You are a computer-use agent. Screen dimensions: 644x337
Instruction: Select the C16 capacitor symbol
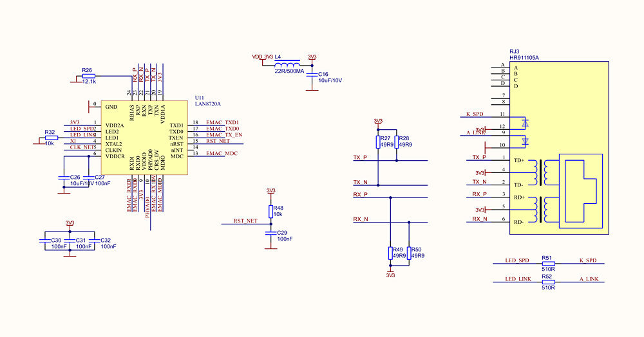pyautogui.click(x=312, y=74)
